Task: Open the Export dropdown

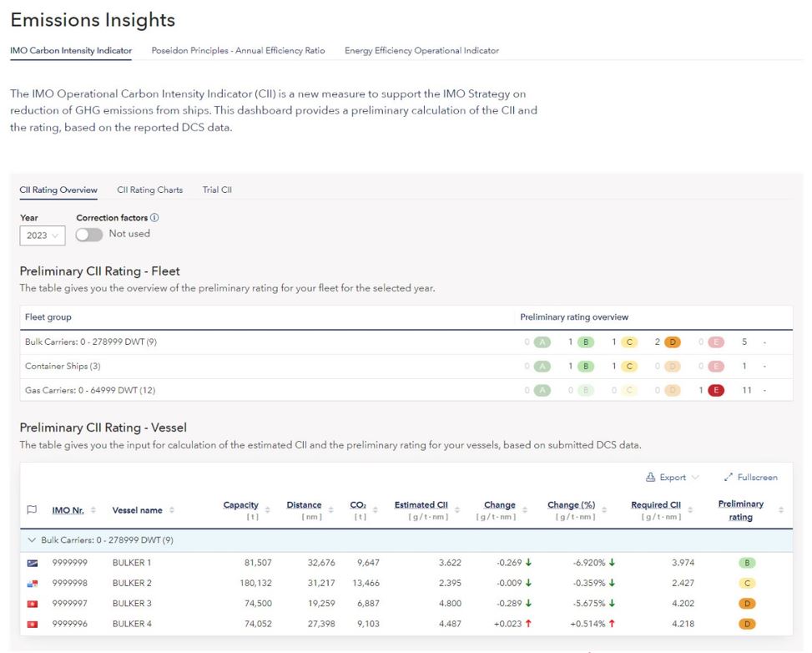Action: pyautogui.click(x=672, y=478)
